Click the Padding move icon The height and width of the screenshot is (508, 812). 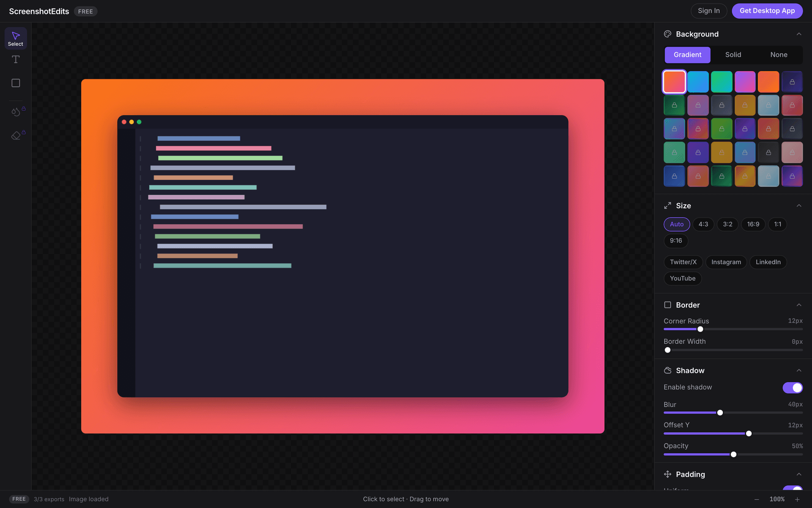point(668,474)
